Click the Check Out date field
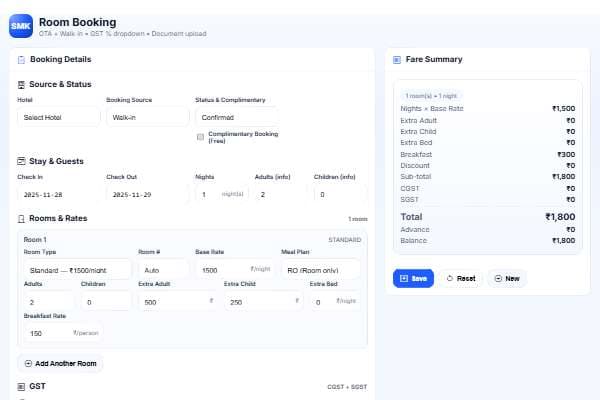Screen dimensions: 600x400 (x=148, y=194)
